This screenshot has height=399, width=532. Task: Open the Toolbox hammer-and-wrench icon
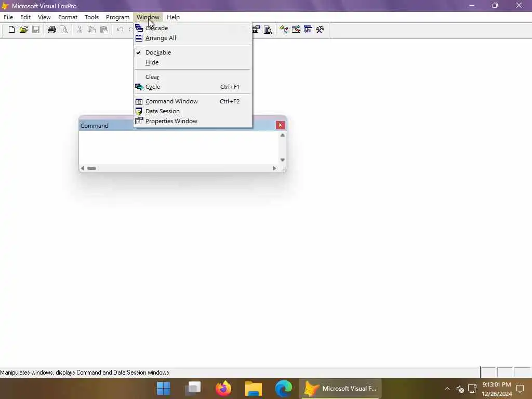click(x=320, y=30)
